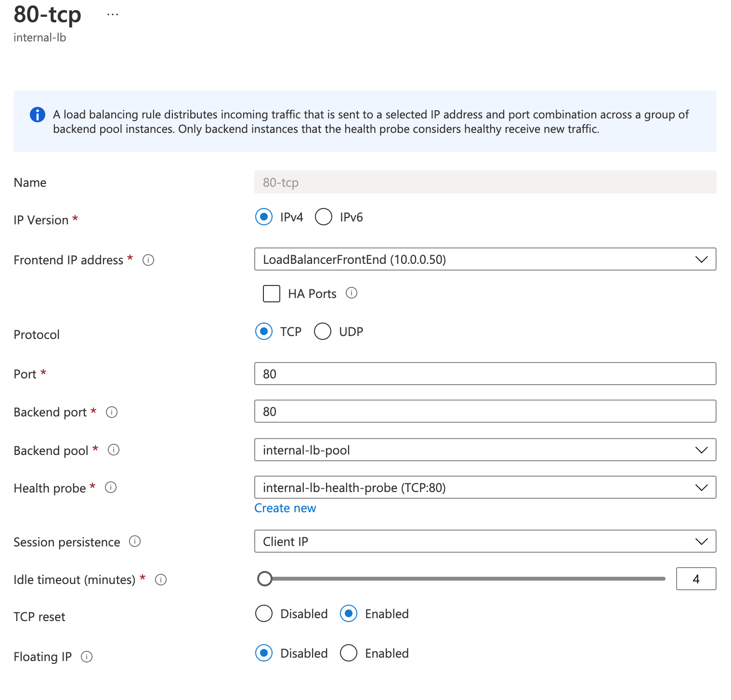Click the info icon next to Backend port
Screen dimensions: 731x700
[112, 412]
